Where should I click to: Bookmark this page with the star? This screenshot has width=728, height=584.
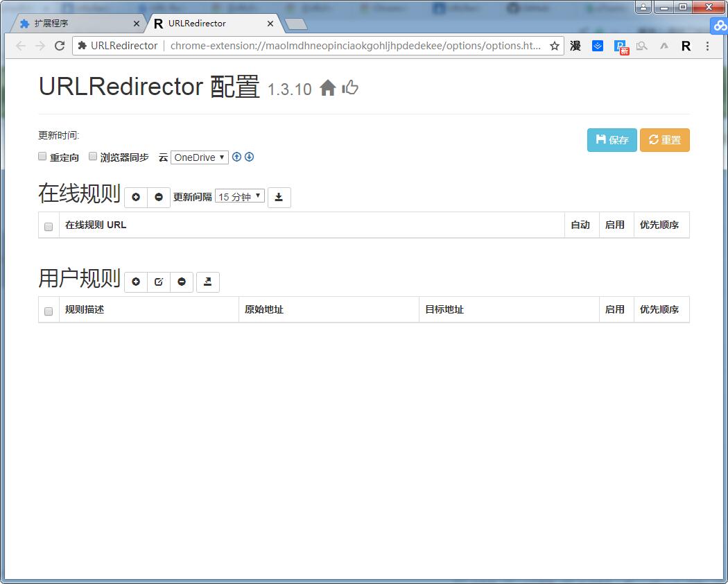pos(555,46)
